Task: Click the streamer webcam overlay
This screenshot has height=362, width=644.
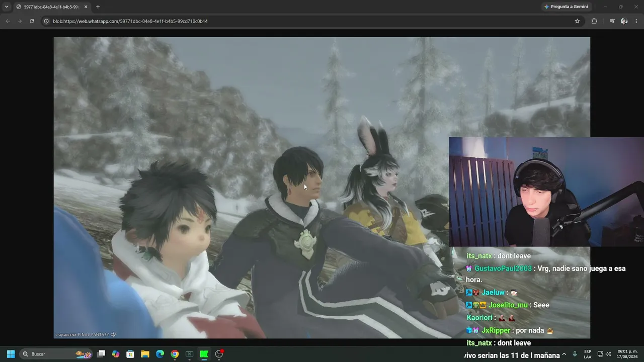Action: click(x=546, y=192)
